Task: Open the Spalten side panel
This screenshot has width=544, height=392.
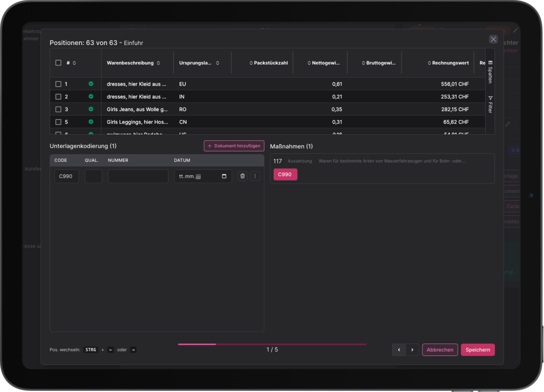Action: [490, 72]
